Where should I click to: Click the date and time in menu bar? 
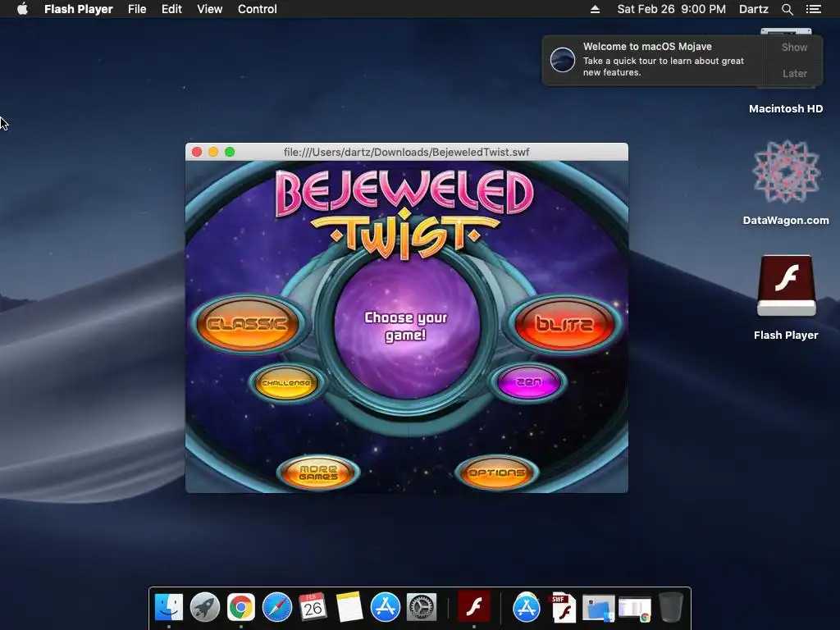click(671, 8)
